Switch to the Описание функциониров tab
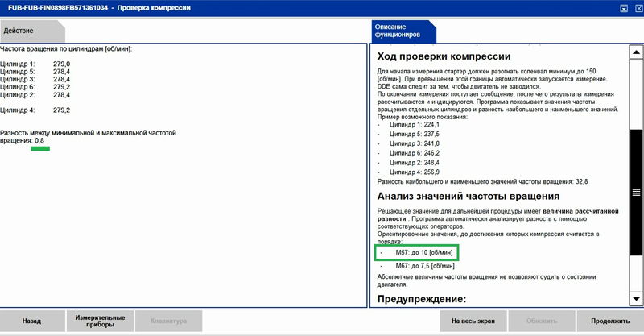 click(400, 31)
